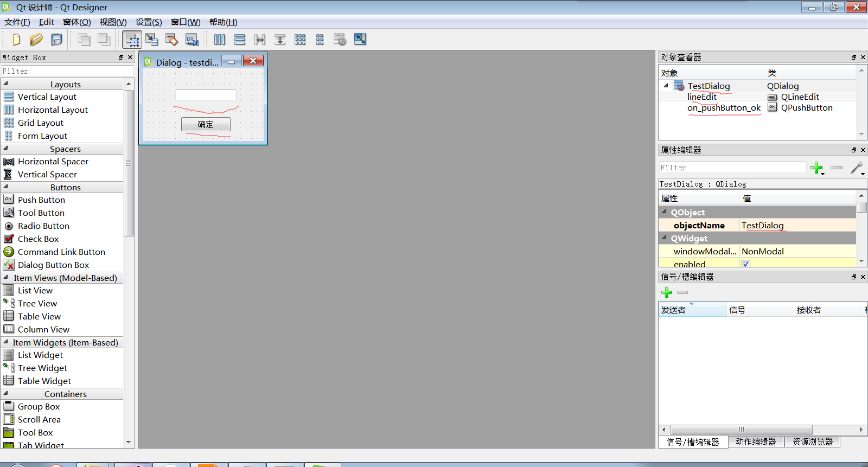
Task: Click the New form toolbar icon
Action: (x=16, y=40)
